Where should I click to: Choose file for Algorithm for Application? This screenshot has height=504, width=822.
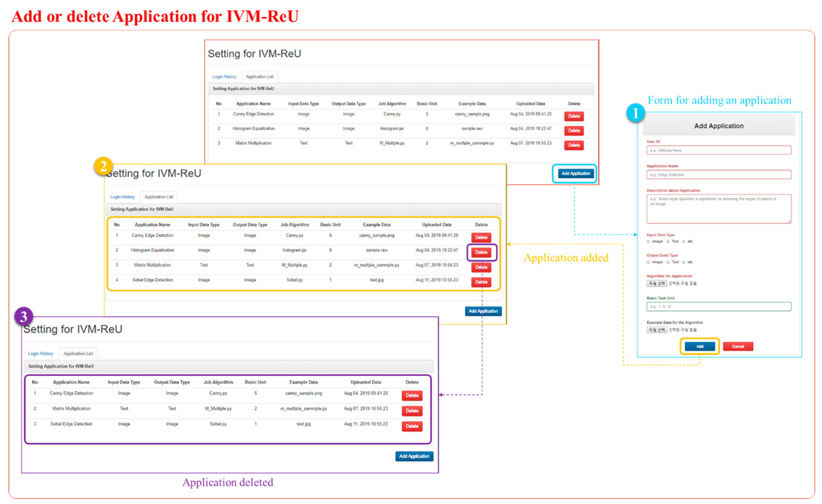[x=657, y=283]
